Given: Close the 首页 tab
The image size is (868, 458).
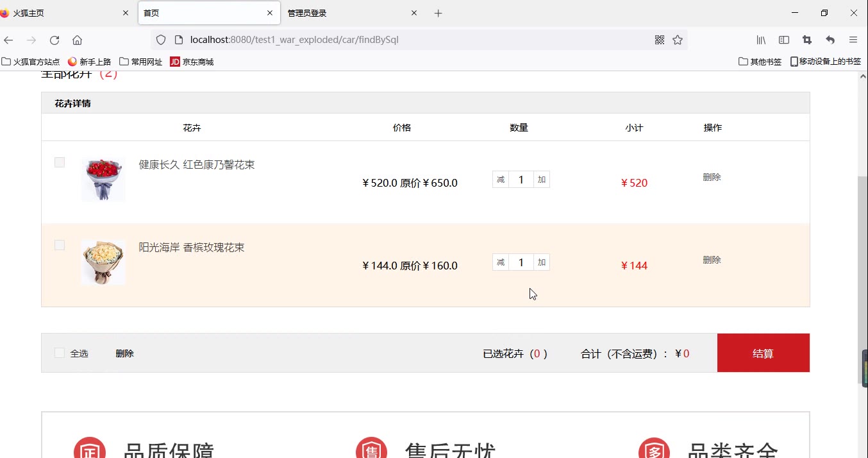Looking at the screenshot, I should click(270, 13).
